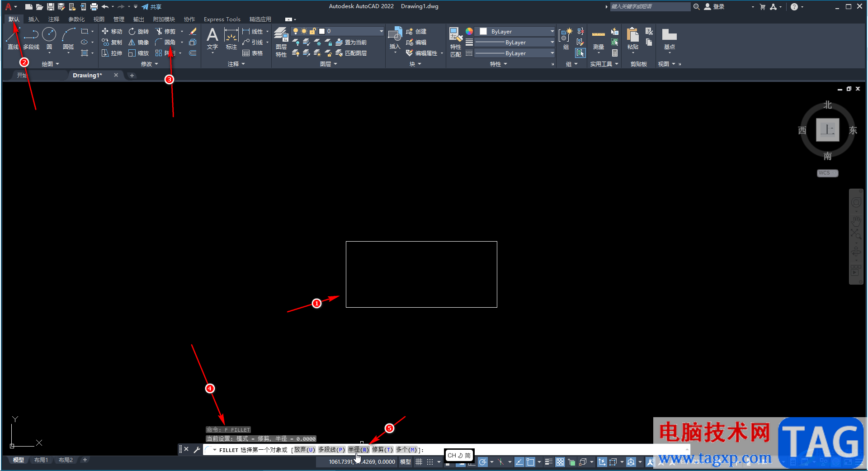Choose the 半径(R) command option
The height and width of the screenshot is (471, 868).
coord(359,450)
